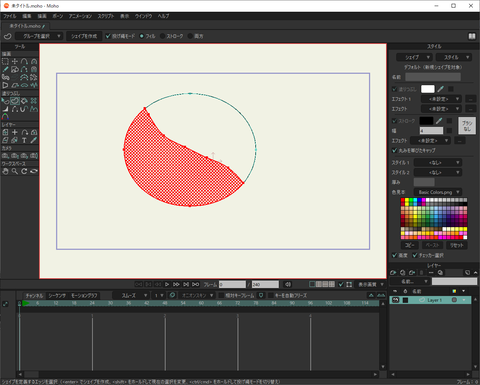The width and height of the screenshot is (480, 385).
Task: Select the Color Points tool
Action: (5, 117)
